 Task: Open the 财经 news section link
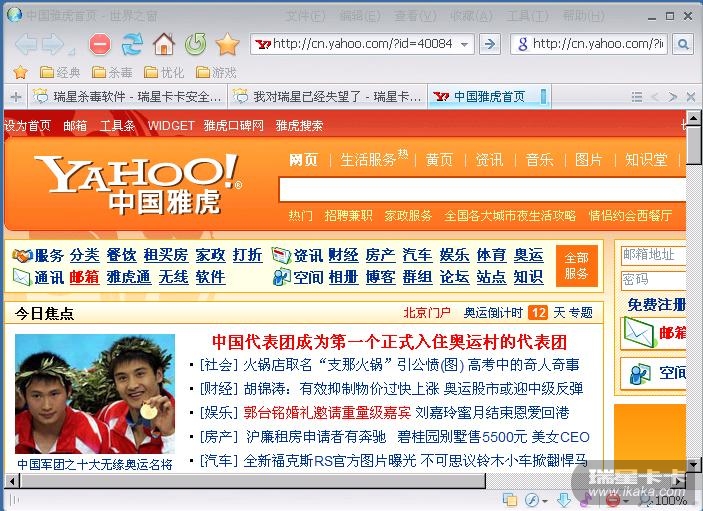tap(343, 255)
